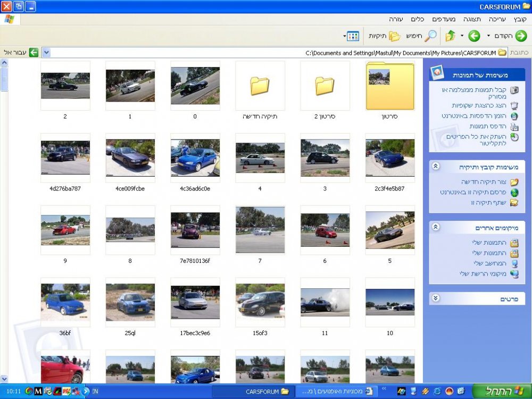Click the green Forward navigation arrow
This screenshot has height=399, width=532.
click(x=474, y=36)
